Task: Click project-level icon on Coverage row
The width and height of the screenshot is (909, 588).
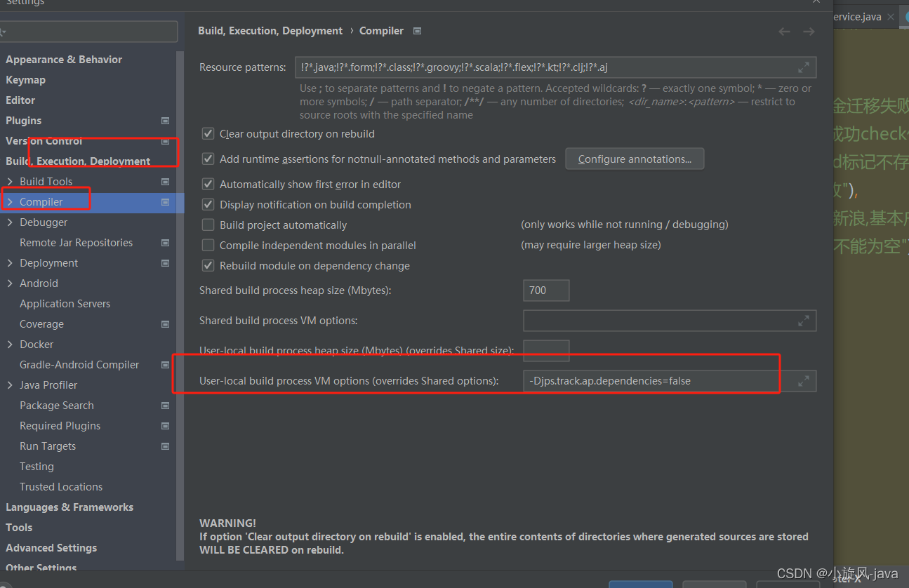Action: (x=166, y=324)
